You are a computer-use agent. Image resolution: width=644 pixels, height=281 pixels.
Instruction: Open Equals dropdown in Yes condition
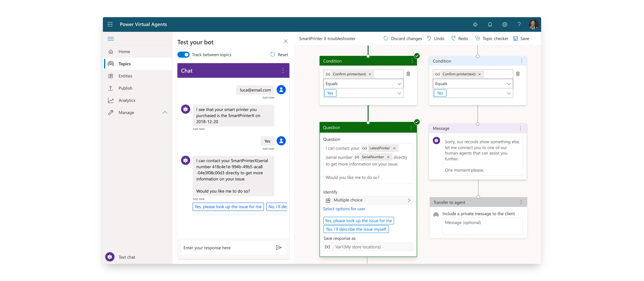(363, 84)
